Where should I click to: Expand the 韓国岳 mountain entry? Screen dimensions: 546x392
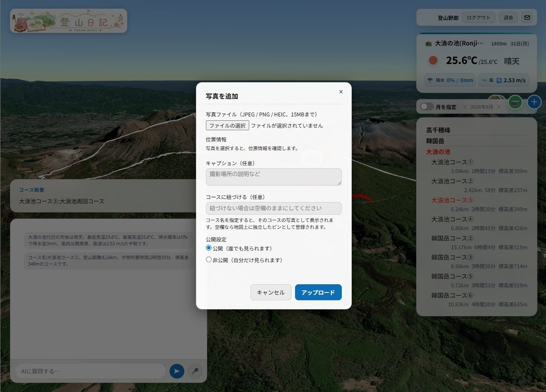(435, 141)
